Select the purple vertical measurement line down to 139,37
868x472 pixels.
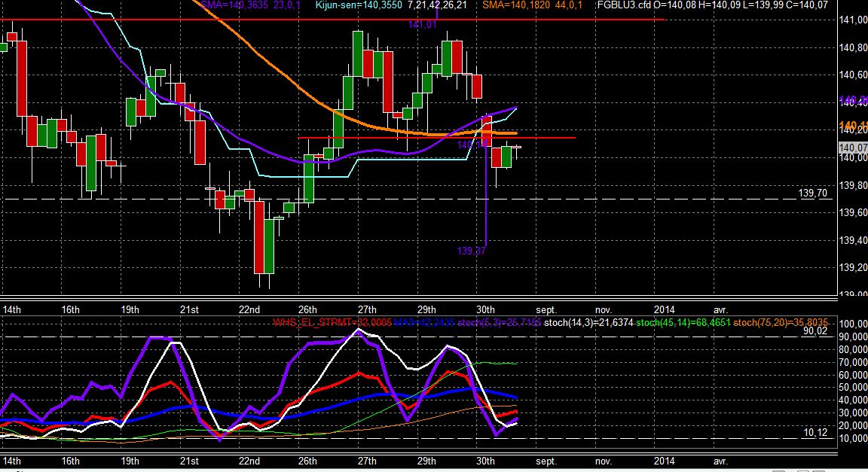click(486, 193)
